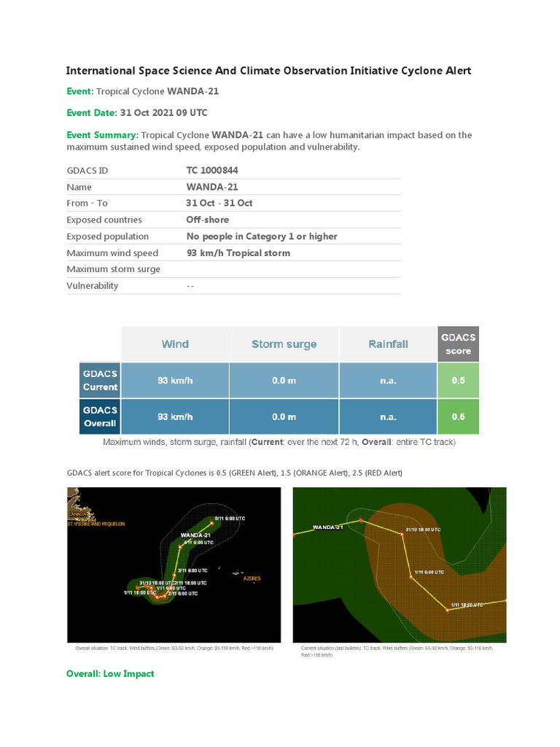The image size is (560, 747).
Task: Click the 'Rainfall' column header
Action: 388,344
